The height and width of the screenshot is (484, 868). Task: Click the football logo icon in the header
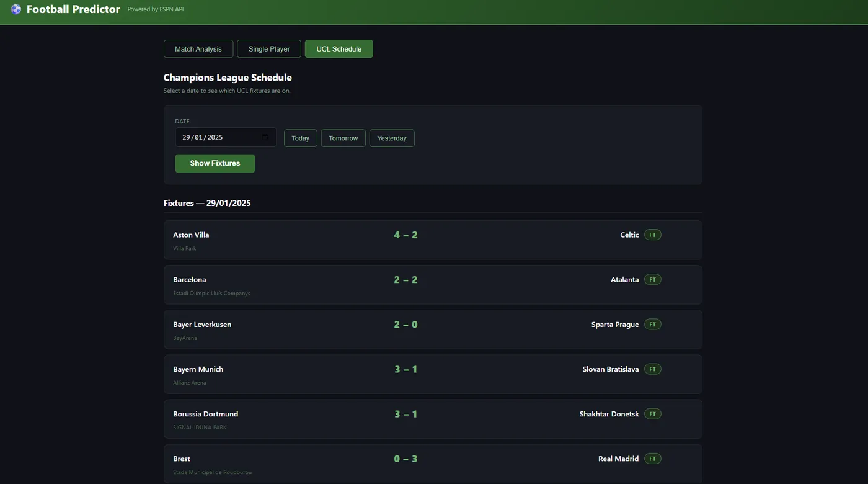16,9
